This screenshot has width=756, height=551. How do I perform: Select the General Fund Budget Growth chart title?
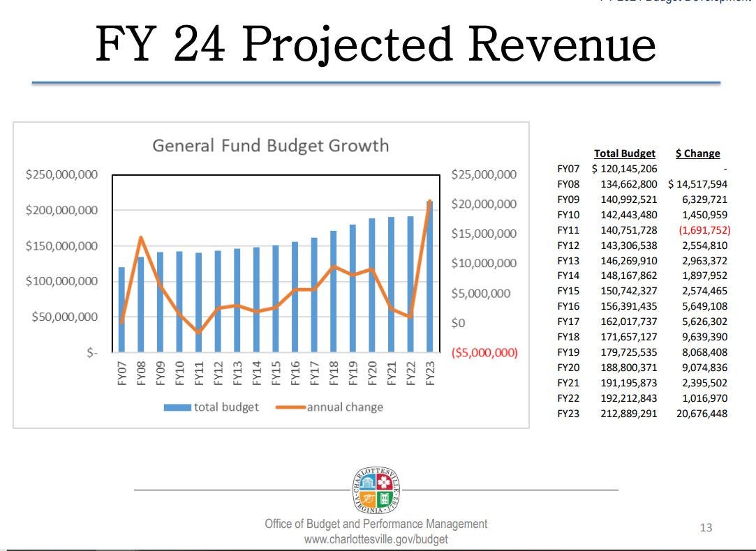270,146
